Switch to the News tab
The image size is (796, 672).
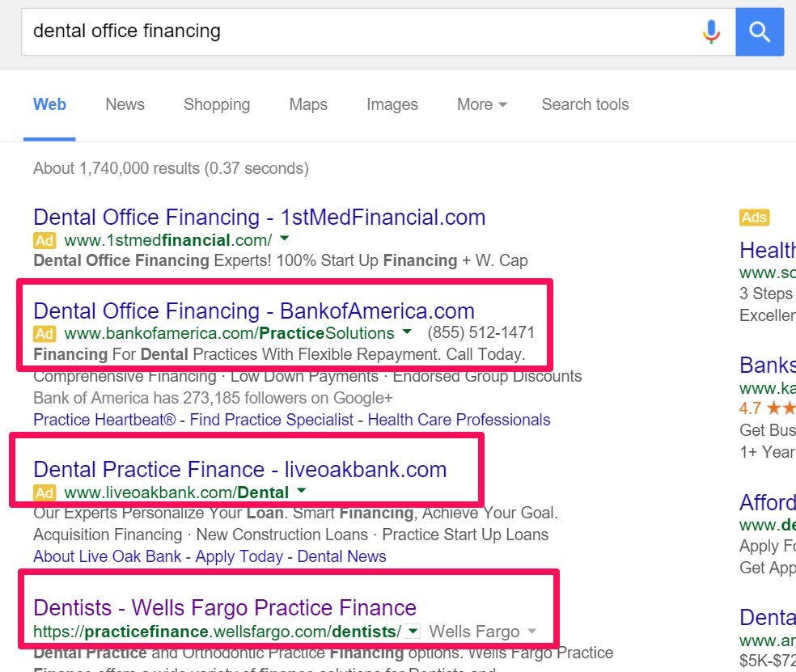pos(125,104)
